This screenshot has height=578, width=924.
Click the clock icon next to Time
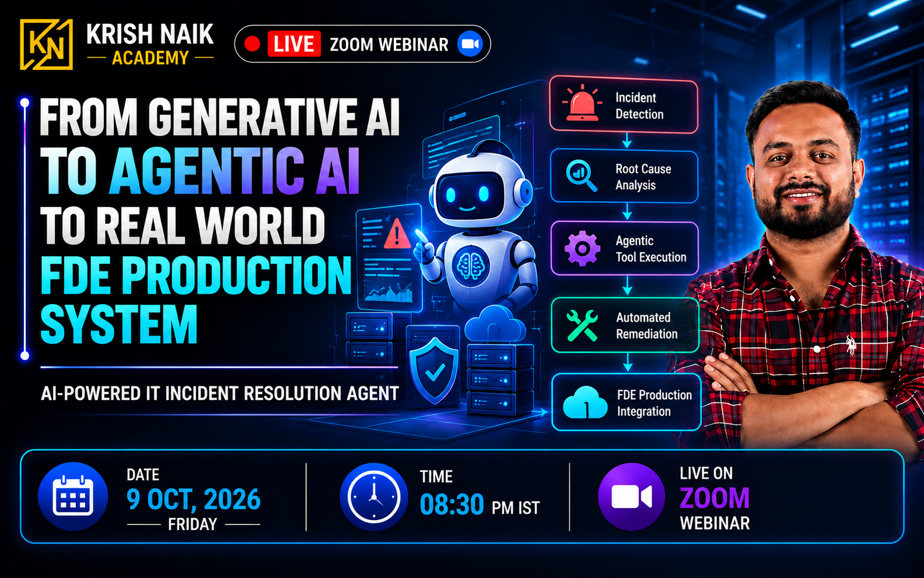point(373,497)
